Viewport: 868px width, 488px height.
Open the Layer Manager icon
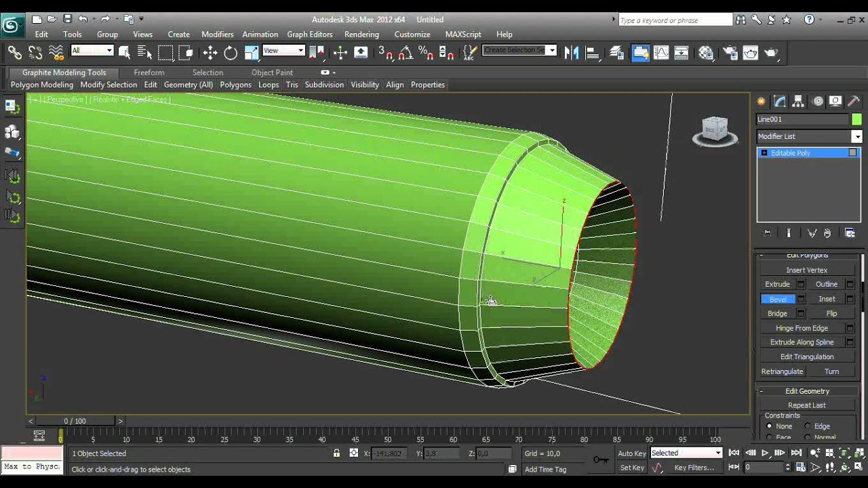(616, 52)
